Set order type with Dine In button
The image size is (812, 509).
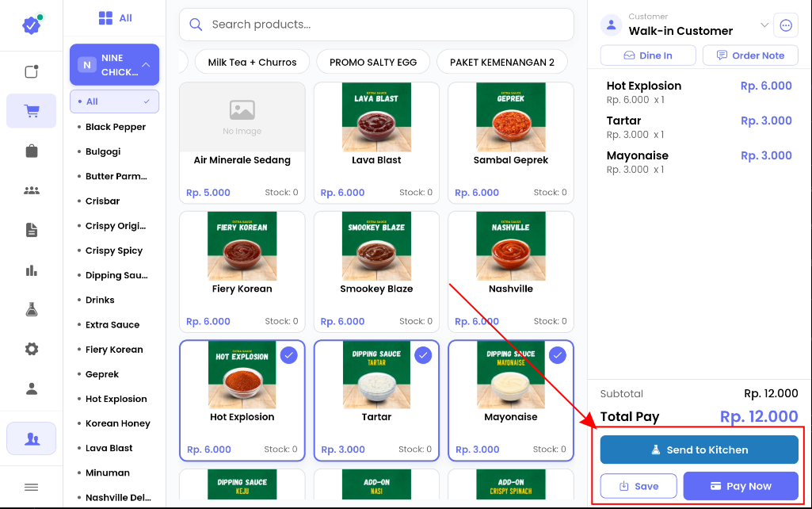click(648, 55)
